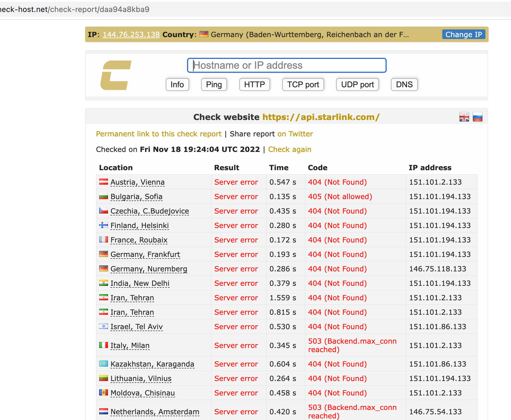
Task: Open the Israel, Tel Aviv location
Action: [137, 327]
